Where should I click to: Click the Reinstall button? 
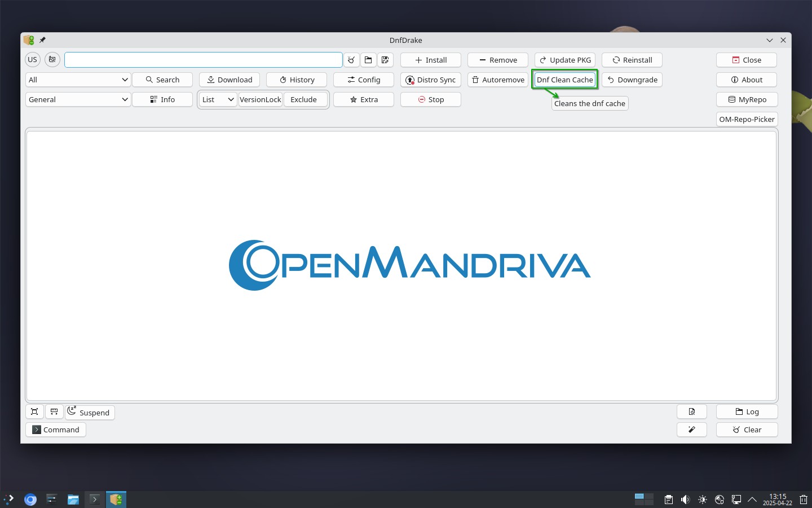click(x=632, y=60)
